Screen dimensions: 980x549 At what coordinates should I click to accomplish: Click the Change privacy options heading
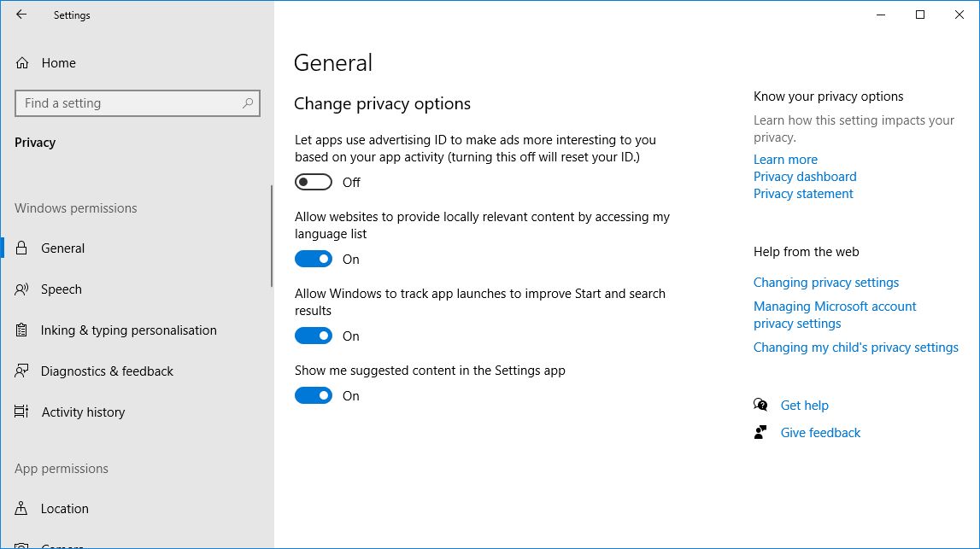(x=382, y=103)
